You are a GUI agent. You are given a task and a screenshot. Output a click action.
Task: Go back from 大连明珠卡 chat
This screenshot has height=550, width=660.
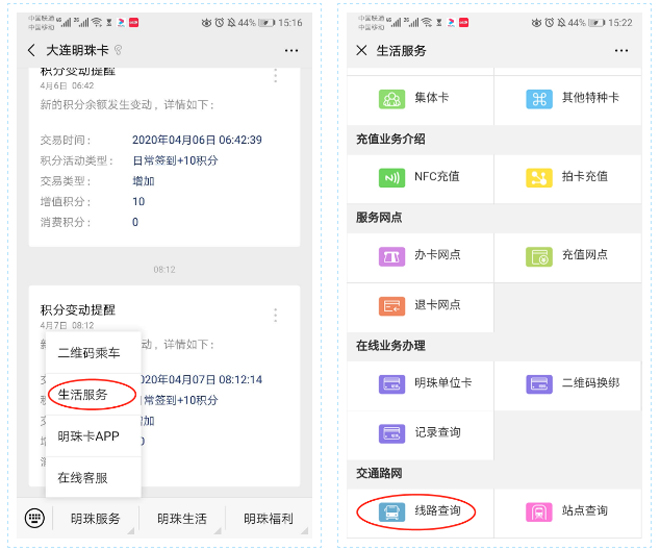coord(32,50)
